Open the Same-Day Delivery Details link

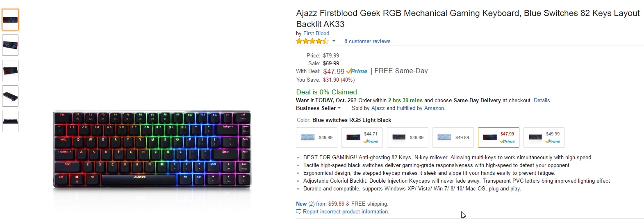tap(542, 101)
